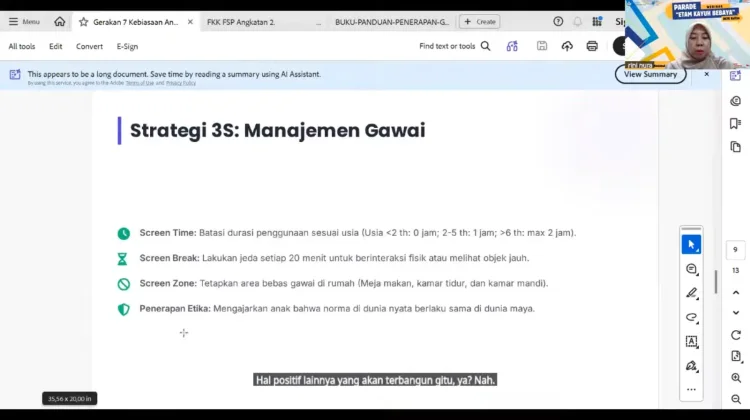Click the Screen Zone bullet text
750x420 pixels.
[344, 284]
